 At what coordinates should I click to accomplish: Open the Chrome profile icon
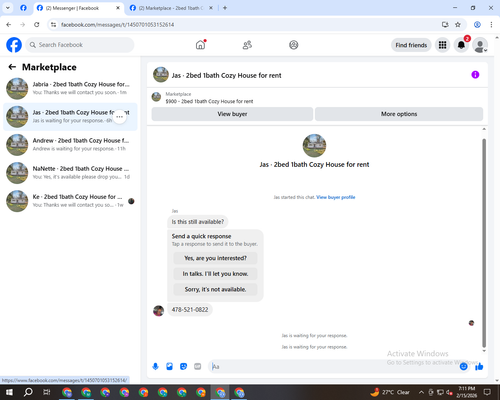click(x=477, y=24)
